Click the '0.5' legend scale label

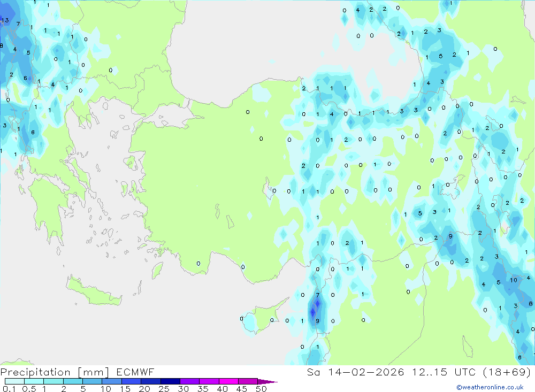(x=29, y=389)
